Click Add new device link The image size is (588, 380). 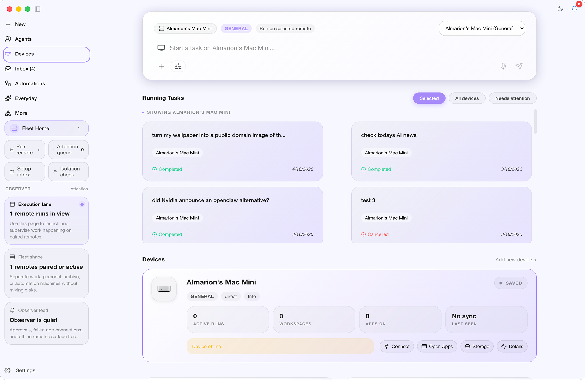[x=516, y=260]
